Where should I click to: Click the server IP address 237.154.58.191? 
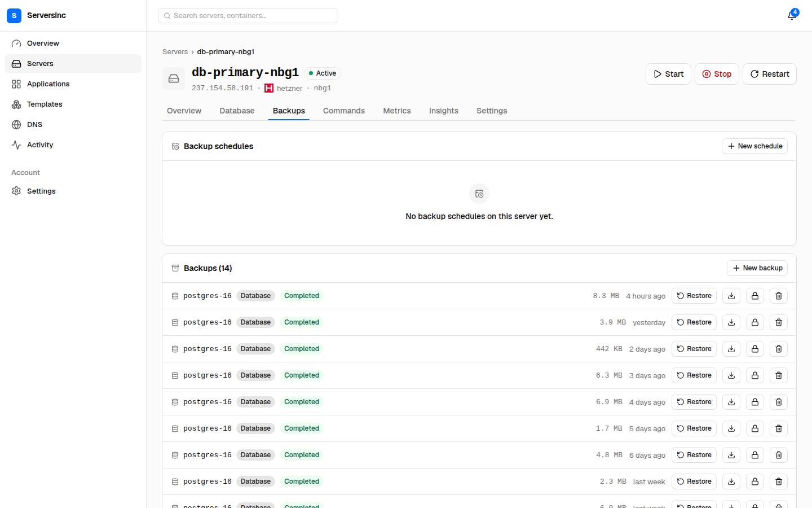point(223,88)
